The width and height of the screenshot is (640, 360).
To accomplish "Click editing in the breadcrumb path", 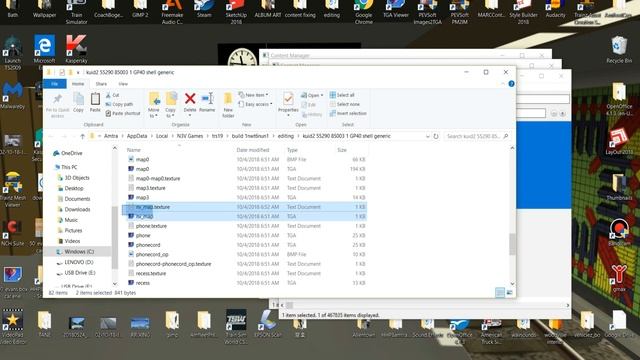I will click(286, 136).
